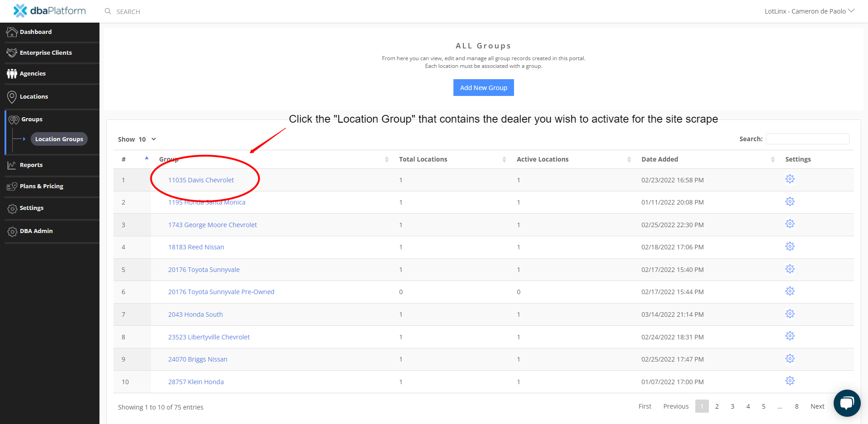Go to pagination page 8
The height and width of the screenshot is (424, 868).
point(797,406)
